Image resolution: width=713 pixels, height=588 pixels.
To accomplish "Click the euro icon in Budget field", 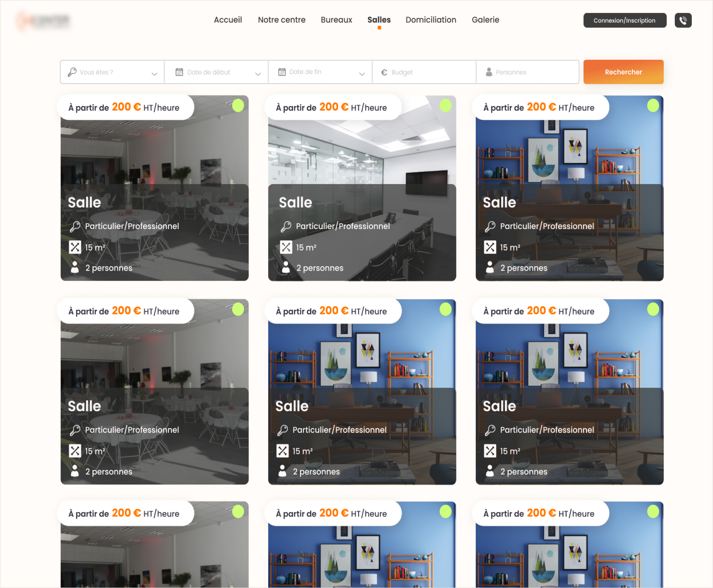I will [384, 72].
